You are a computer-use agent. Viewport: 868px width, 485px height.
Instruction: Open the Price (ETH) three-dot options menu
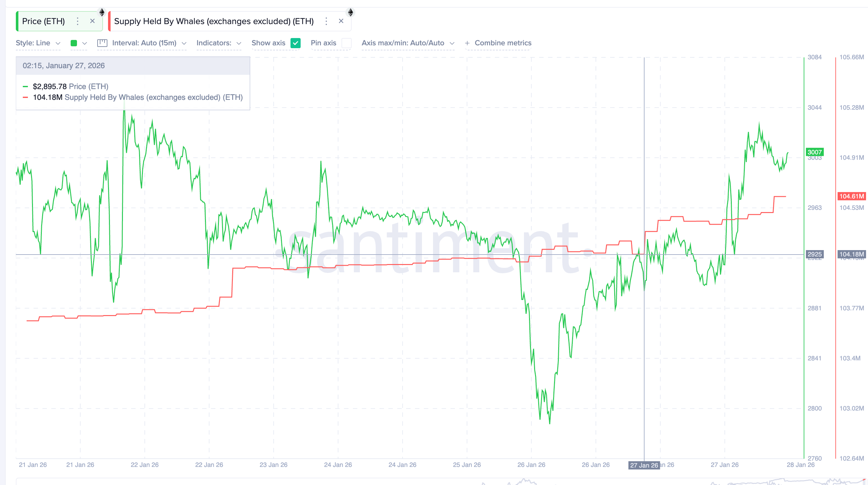[78, 21]
